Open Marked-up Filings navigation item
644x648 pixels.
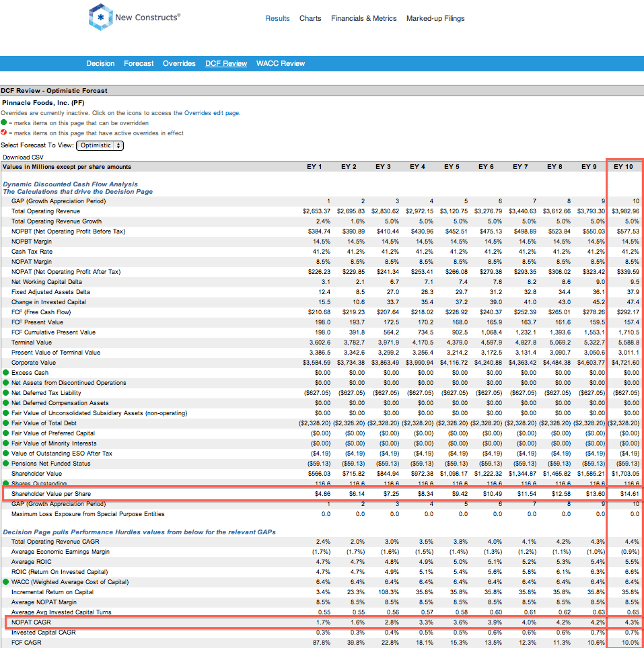[x=435, y=19]
